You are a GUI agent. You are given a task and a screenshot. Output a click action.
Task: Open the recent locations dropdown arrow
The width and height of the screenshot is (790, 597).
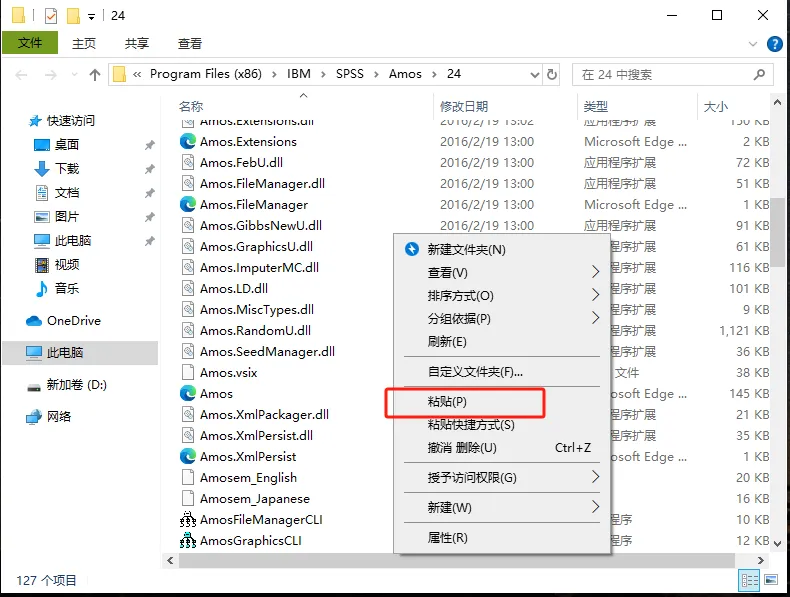tap(75, 75)
